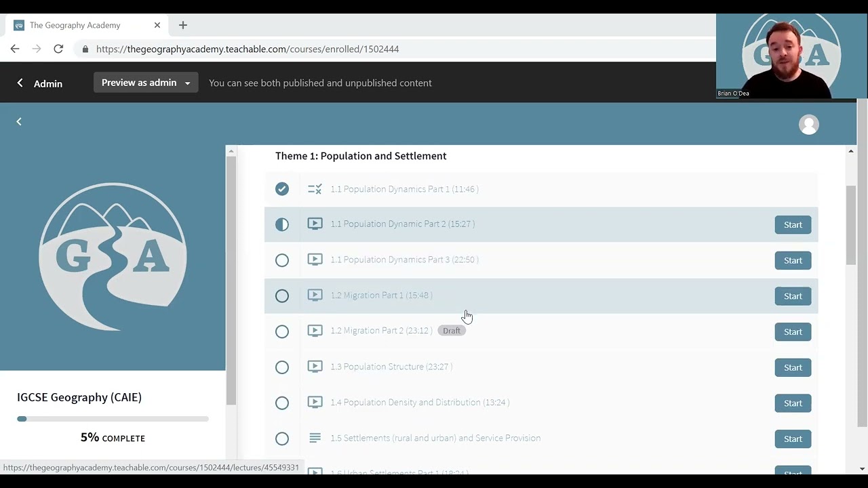Viewport: 868px width, 488px height.
Task: Start 1.2 Migration Part 2 draft lecture
Action: click(x=793, y=331)
